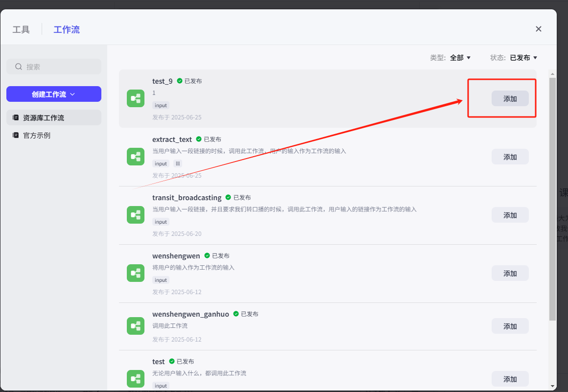Click the 官方示例 sidebar icon
This screenshot has width=568, height=392.
pyautogui.click(x=16, y=135)
